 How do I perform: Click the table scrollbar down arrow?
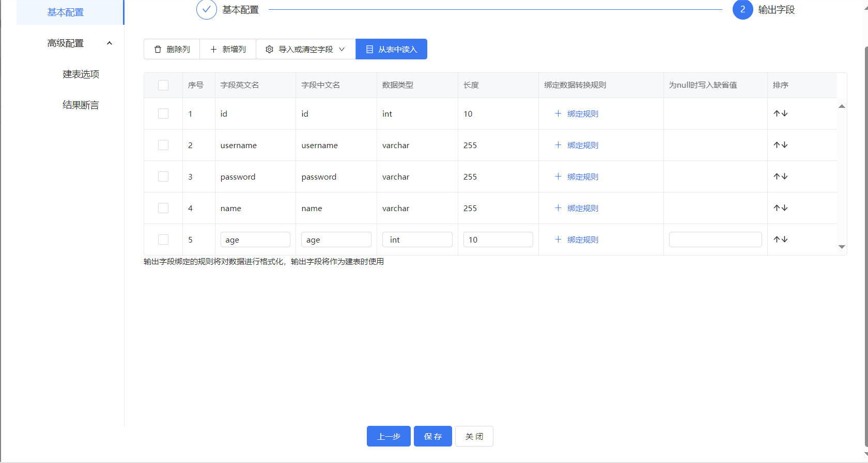pos(842,247)
